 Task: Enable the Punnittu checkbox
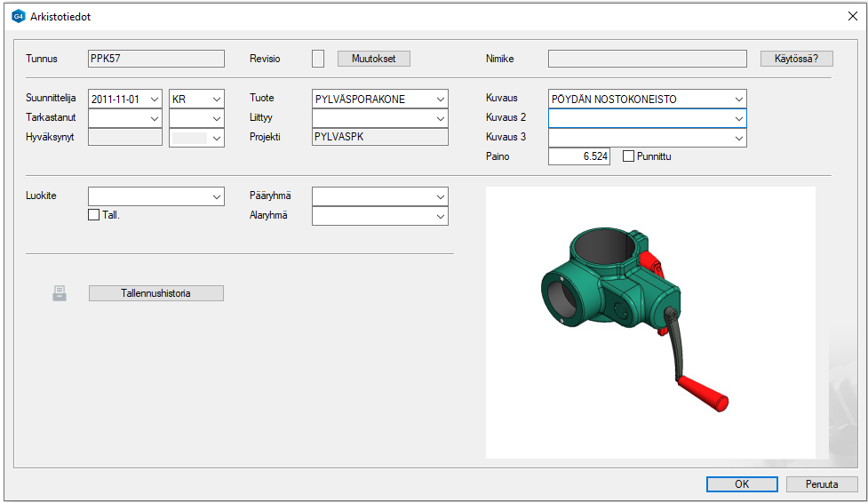tap(629, 156)
